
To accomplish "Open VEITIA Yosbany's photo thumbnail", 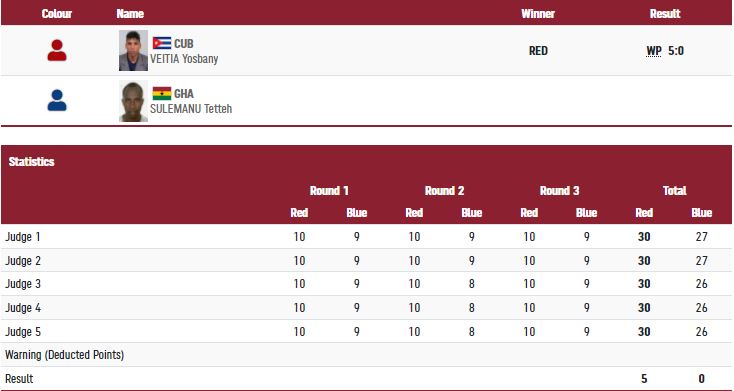I will [x=133, y=51].
